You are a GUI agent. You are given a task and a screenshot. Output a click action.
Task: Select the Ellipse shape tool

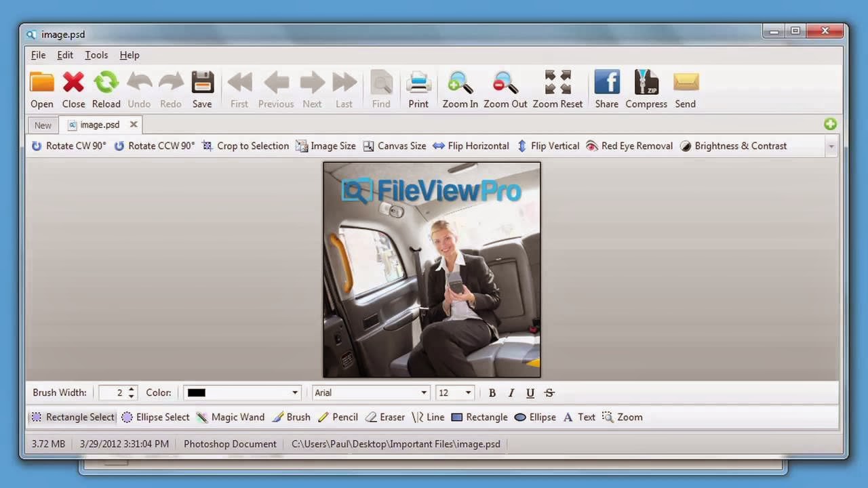534,417
